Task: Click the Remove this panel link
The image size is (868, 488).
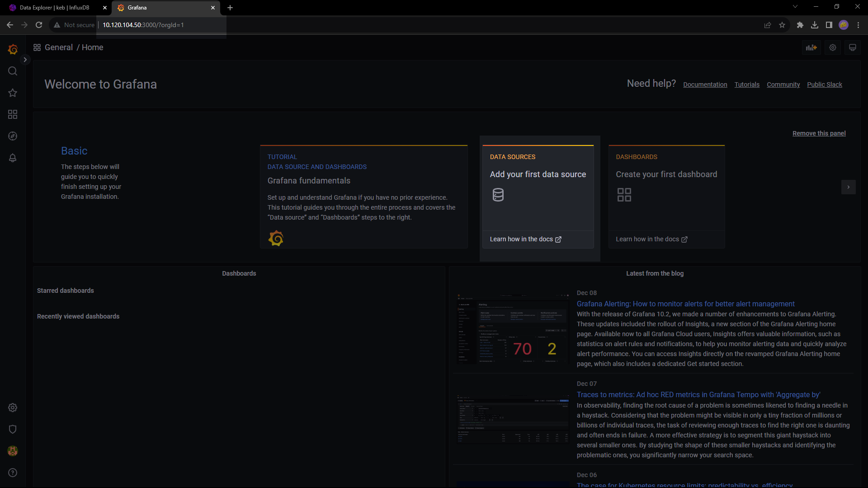Action: tap(819, 133)
